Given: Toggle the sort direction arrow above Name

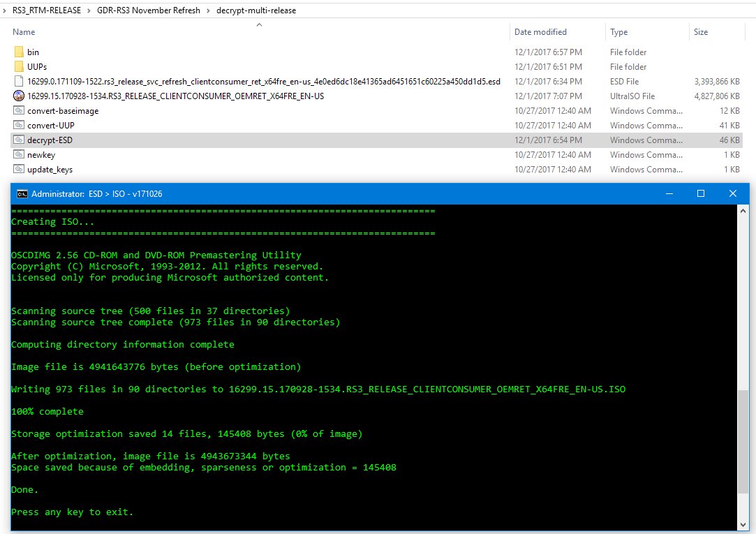Looking at the screenshot, I should (x=259, y=24).
